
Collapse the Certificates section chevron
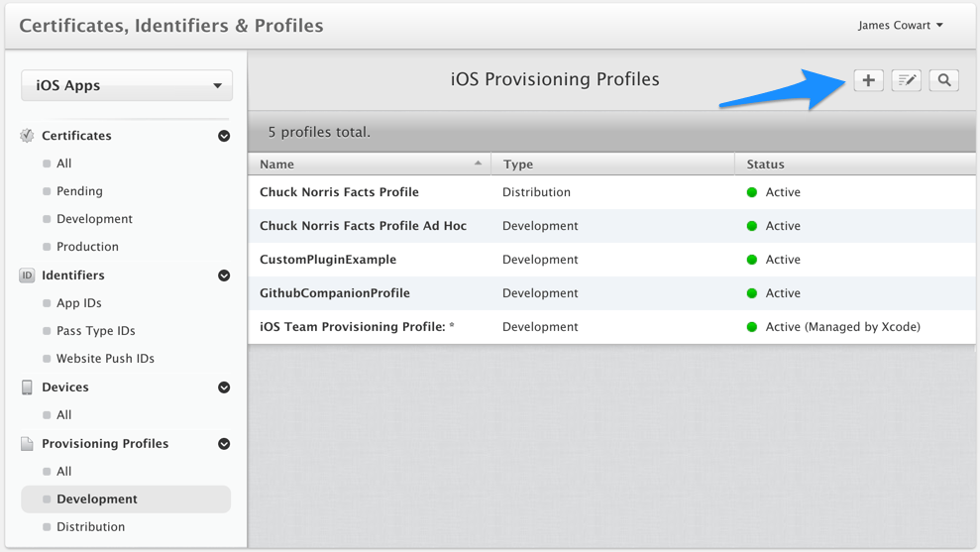pos(224,136)
